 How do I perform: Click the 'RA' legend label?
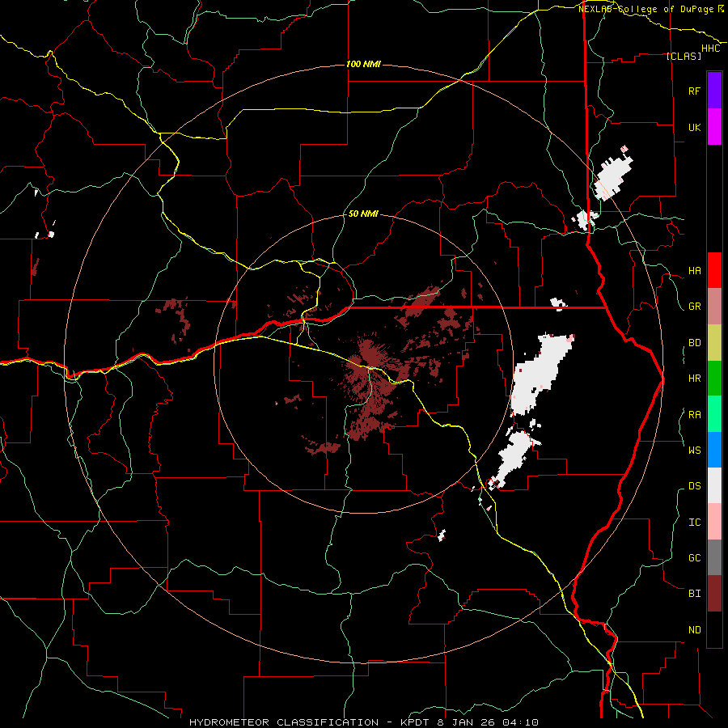point(694,414)
